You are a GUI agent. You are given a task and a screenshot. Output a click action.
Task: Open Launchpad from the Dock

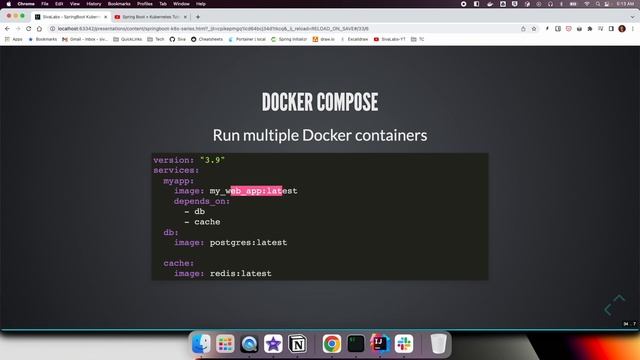click(225, 344)
